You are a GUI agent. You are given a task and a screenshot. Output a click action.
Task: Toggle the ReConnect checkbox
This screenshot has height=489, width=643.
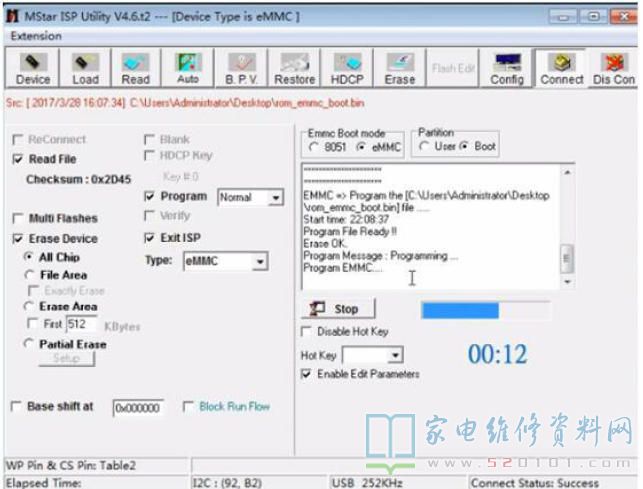coord(18,140)
